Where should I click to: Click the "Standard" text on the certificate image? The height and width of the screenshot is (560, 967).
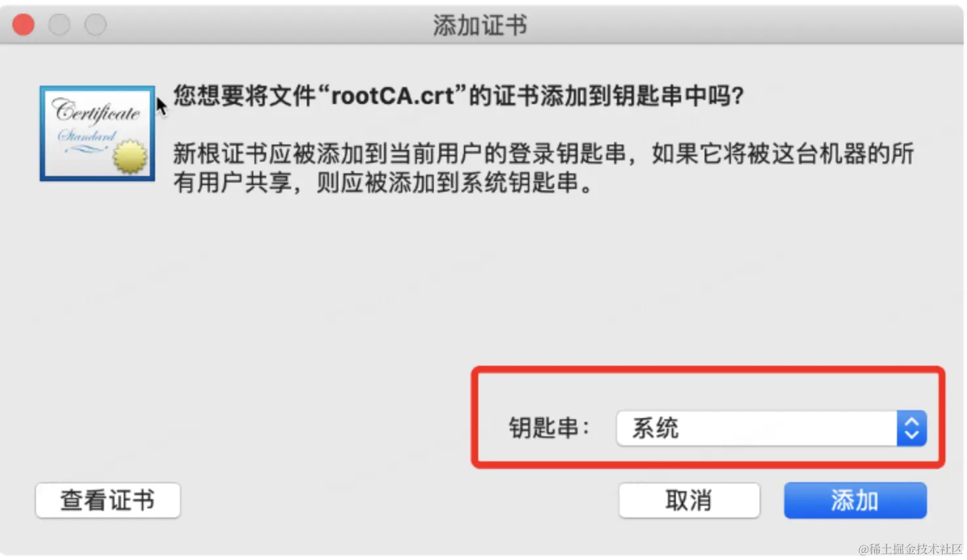tap(87, 136)
